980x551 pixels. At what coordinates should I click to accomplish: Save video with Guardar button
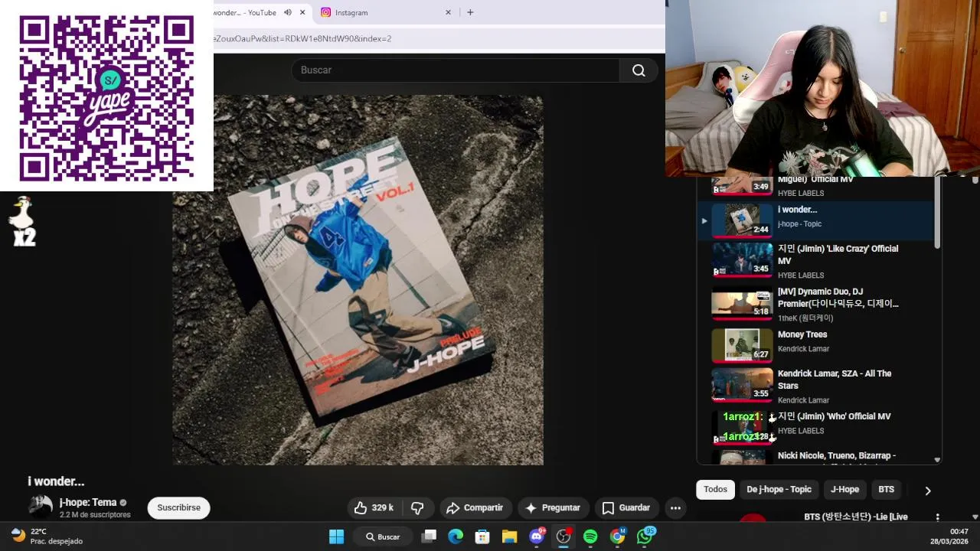click(x=626, y=507)
